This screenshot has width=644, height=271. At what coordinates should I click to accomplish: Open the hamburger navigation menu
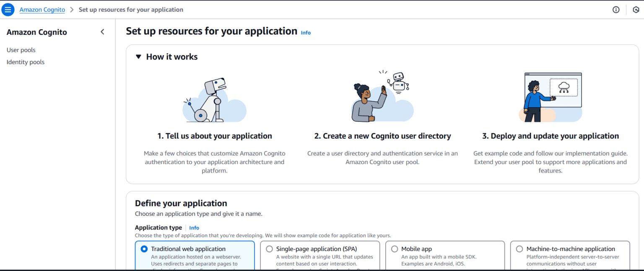(x=8, y=9)
